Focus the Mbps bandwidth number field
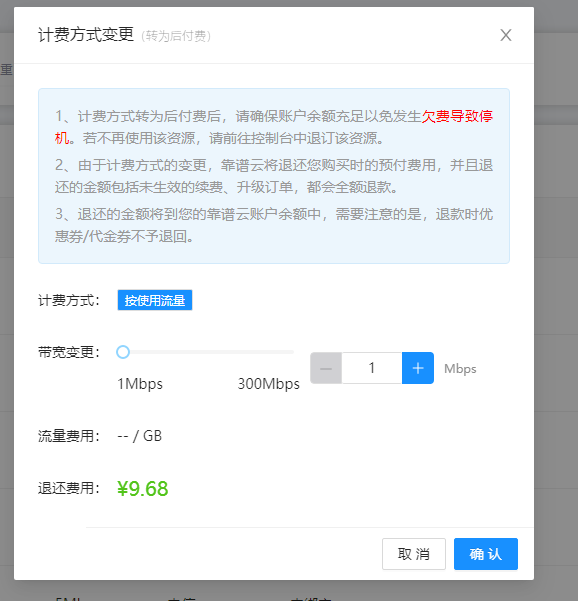The width and height of the screenshot is (578, 601). pos(372,368)
